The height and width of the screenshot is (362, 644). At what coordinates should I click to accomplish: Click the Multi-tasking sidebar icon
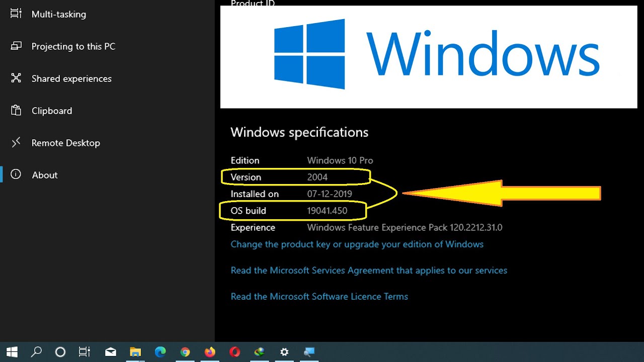(16, 14)
